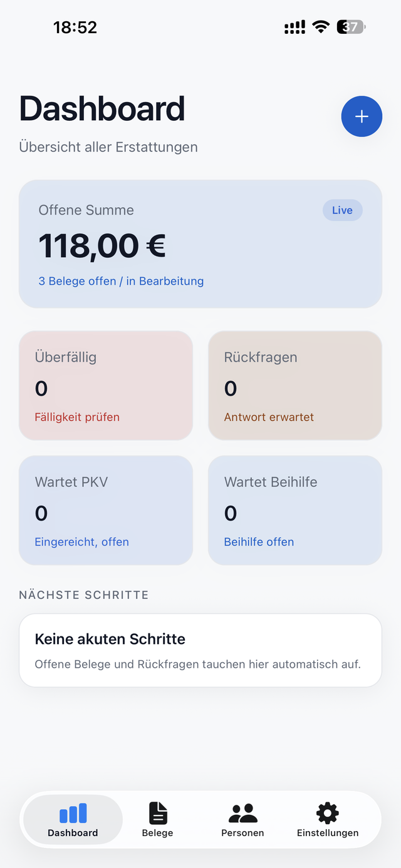Open the Rückfragen card
Viewport: 401px width, 868px height.
coord(294,385)
